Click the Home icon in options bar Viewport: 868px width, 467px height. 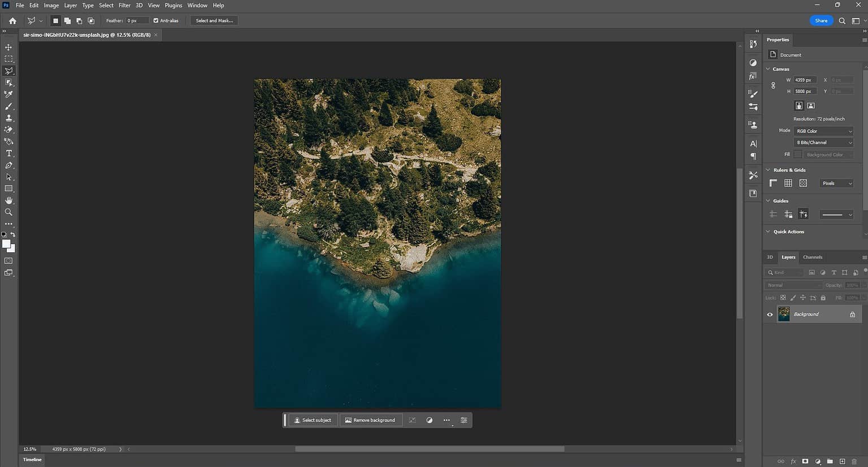point(12,21)
